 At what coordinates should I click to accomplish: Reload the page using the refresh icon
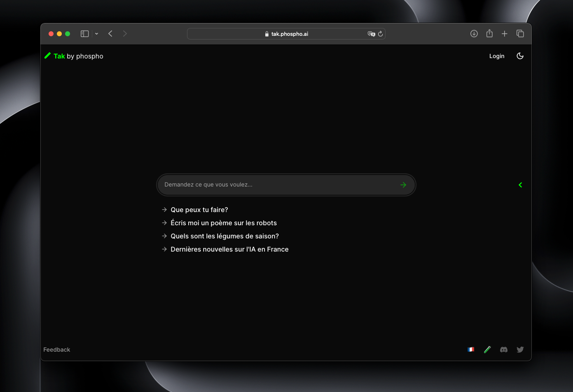pyautogui.click(x=380, y=34)
